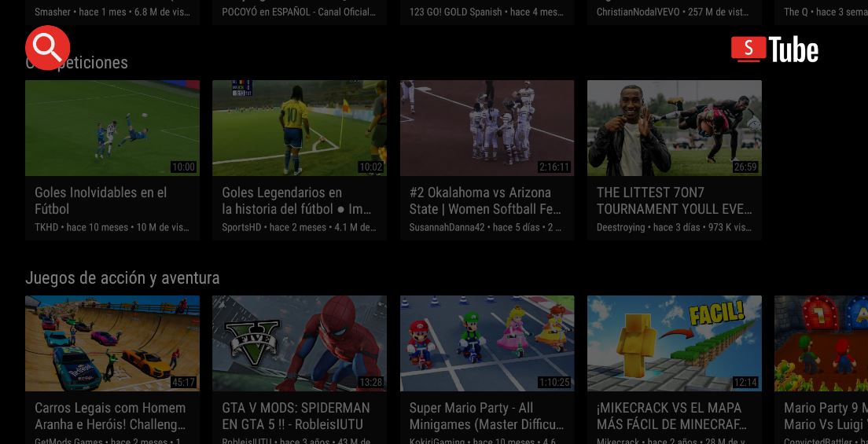Select title 'Goles Inolvidables en el Fútbol'
Image resolution: width=868 pixels, height=444 pixels.
click(101, 200)
